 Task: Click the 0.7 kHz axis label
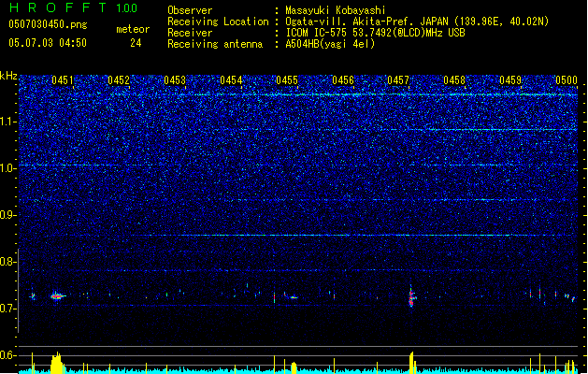(8, 309)
